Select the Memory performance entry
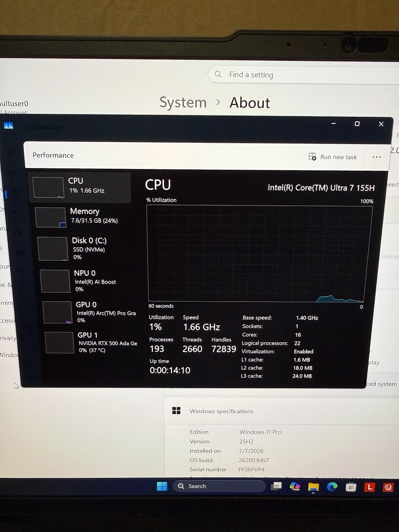 pyautogui.click(x=83, y=217)
